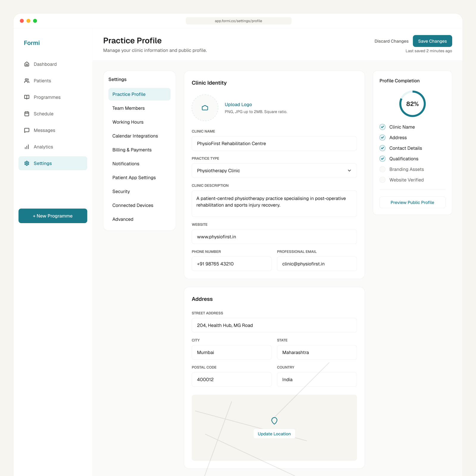
Task: Select Practice Profile in settings menu
Action: click(139, 94)
